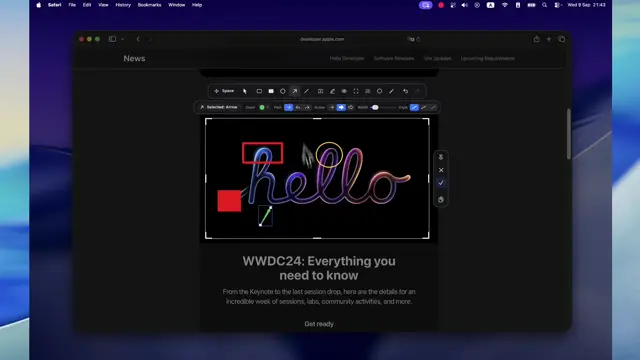Choose the outlined arrowhead style
Image resolution: width=640 pixels, height=360 pixels.
point(350,107)
